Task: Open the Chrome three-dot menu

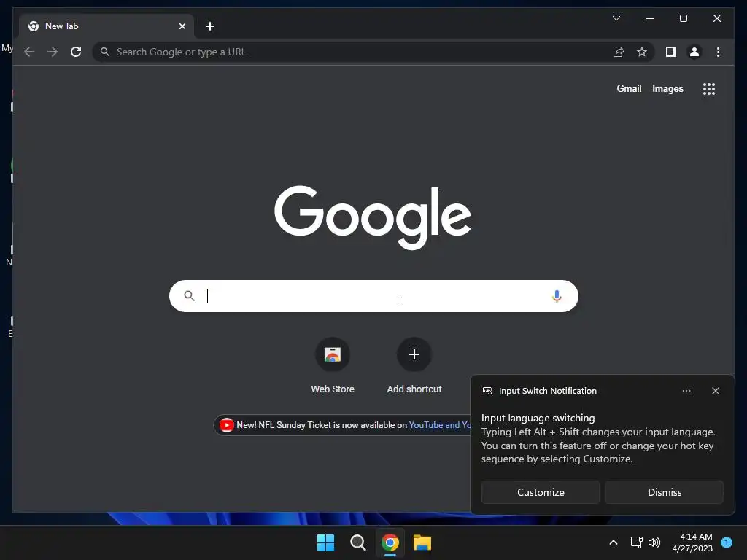Action: [718, 52]
